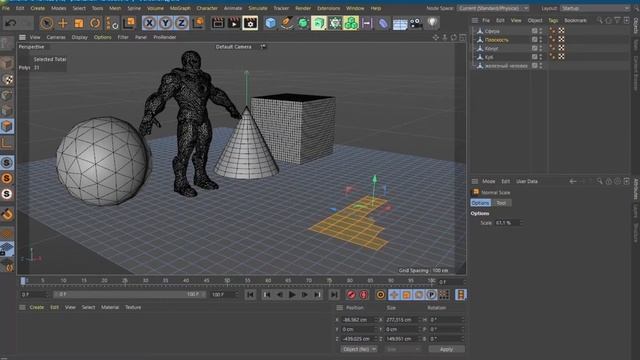The image size is (640, 360).
Task: Toggle layer checkbox for the Конус object
Action: point(534,48)
